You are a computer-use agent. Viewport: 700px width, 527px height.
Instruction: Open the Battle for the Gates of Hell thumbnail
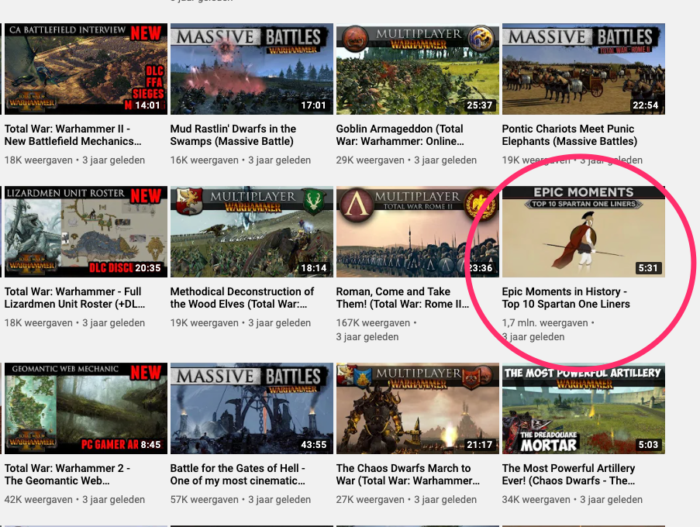[x=252, y=408]
